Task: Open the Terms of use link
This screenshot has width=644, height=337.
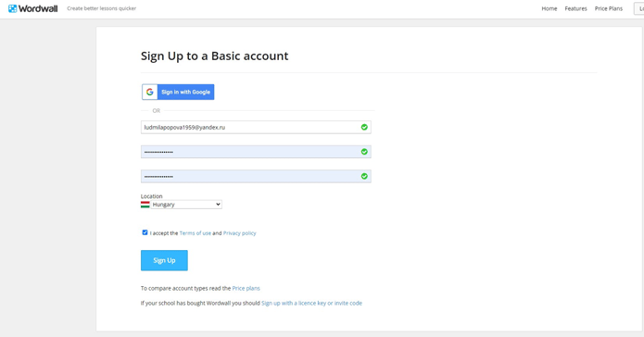Action: click(x=196, y=233)
